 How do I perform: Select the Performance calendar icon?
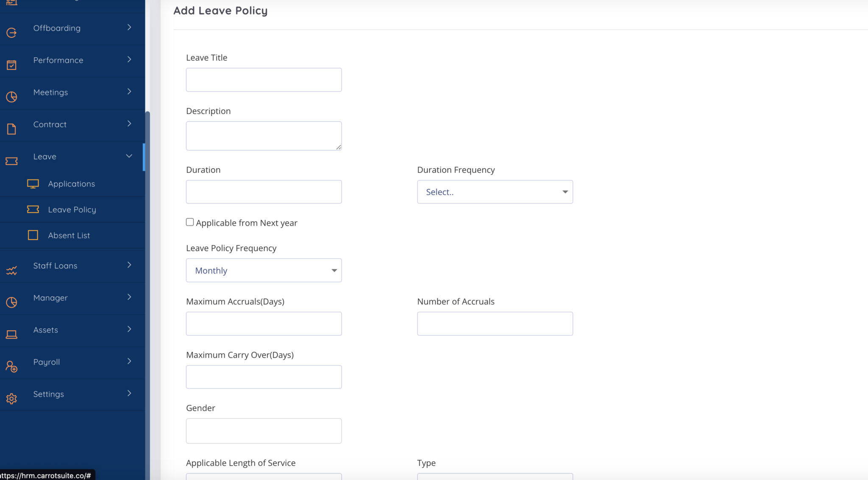coord(11,64)
